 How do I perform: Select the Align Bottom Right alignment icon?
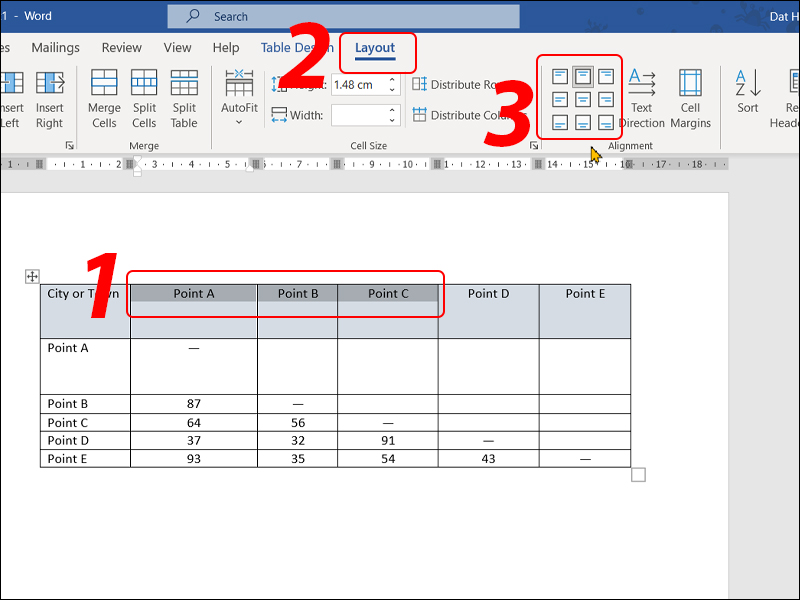point(605,122)
